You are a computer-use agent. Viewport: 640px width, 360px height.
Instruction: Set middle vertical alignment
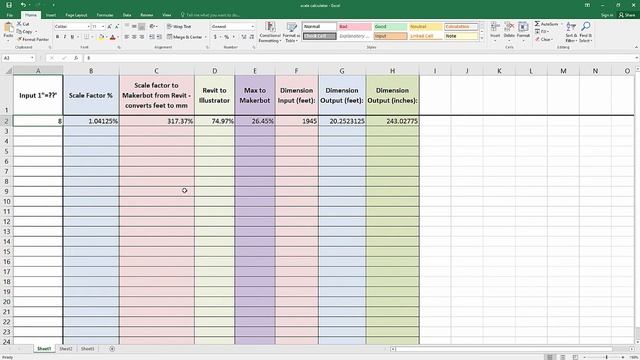134,27
